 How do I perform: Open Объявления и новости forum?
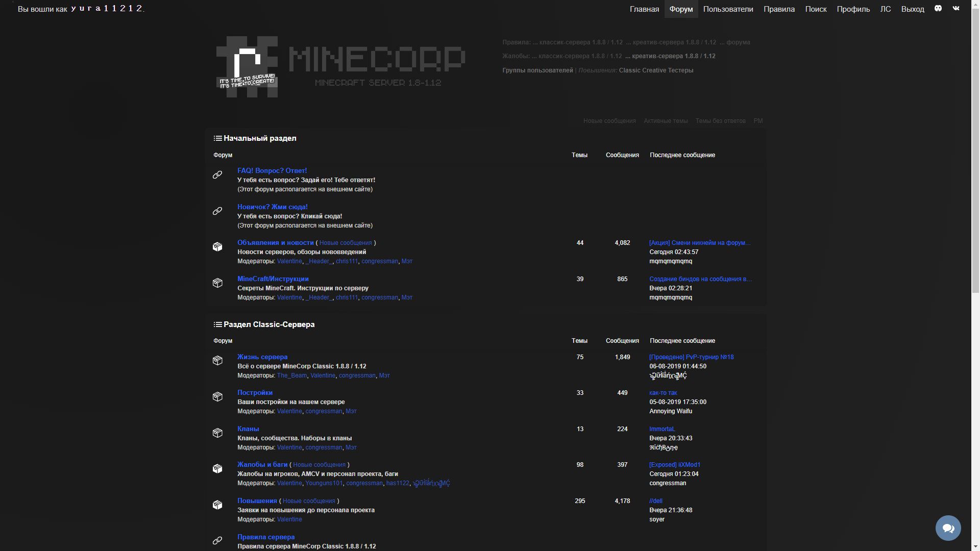click(x=276, y=243)
